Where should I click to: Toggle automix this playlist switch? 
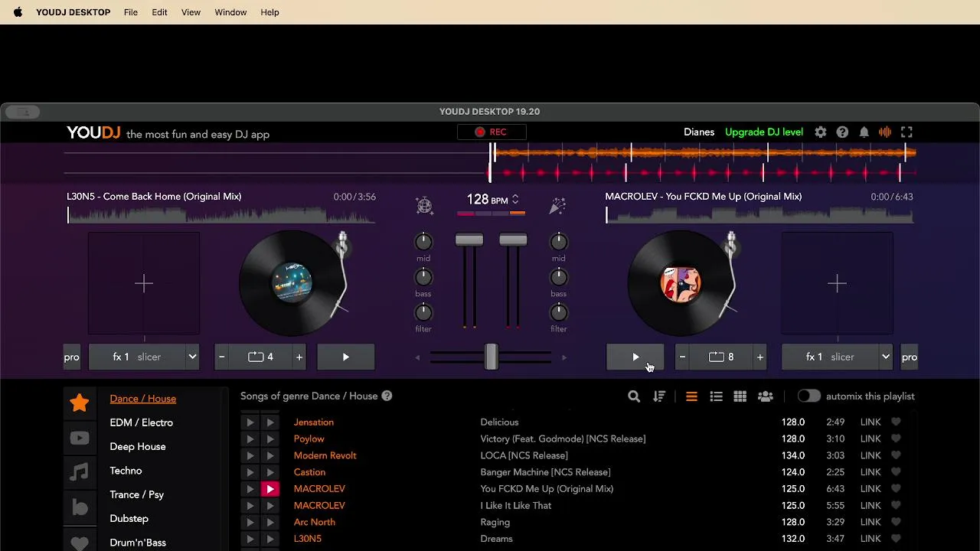(x=808, y=396)
